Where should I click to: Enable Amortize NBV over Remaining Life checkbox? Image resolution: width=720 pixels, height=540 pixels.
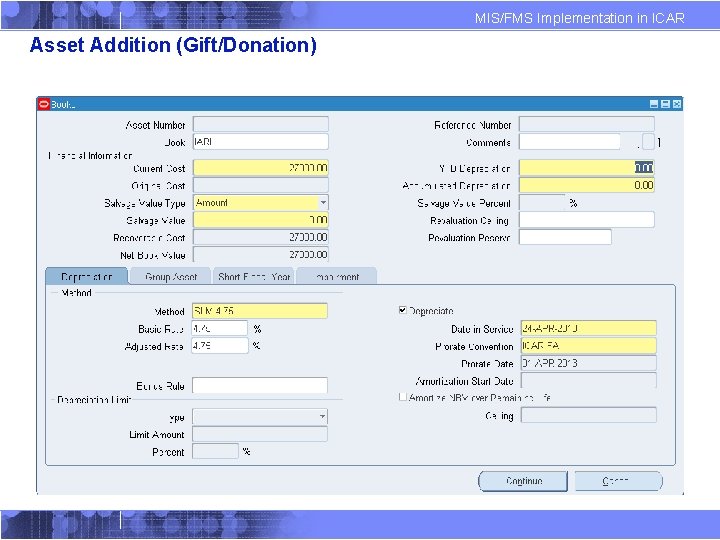click(x=403, y=397)
